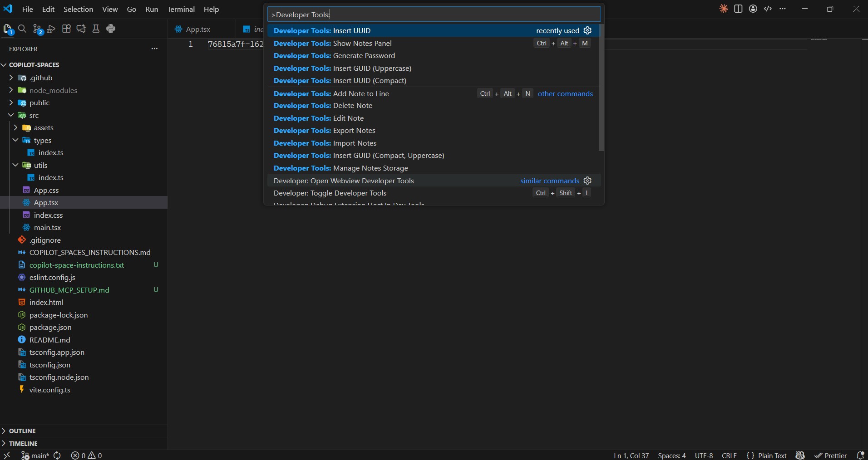Open the Run and Debug view
868x460 pixels.
coord(51,29)
